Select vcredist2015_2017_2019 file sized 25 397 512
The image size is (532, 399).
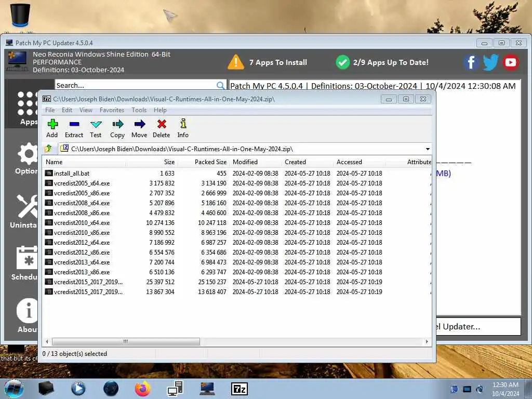pyautogui.click(x=84, y=282)
